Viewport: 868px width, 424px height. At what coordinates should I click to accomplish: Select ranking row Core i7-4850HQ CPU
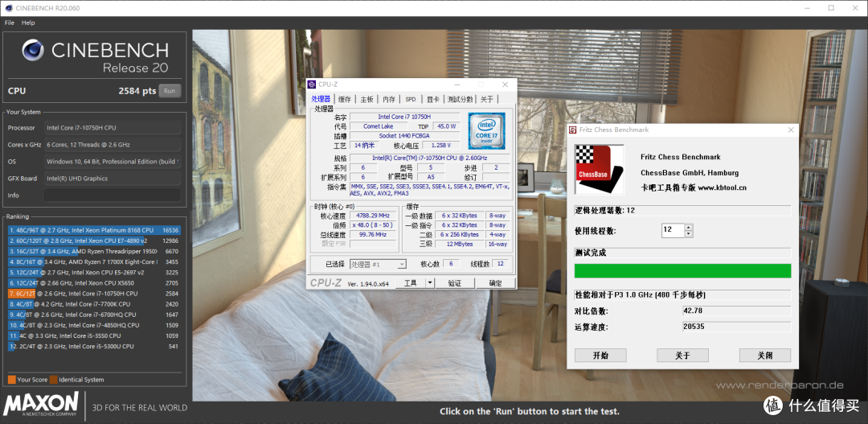93,325
